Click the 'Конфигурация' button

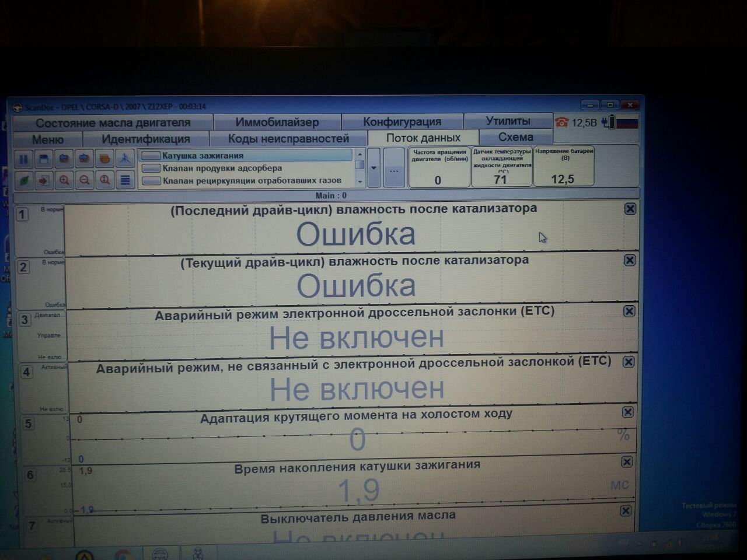[402, 122]
